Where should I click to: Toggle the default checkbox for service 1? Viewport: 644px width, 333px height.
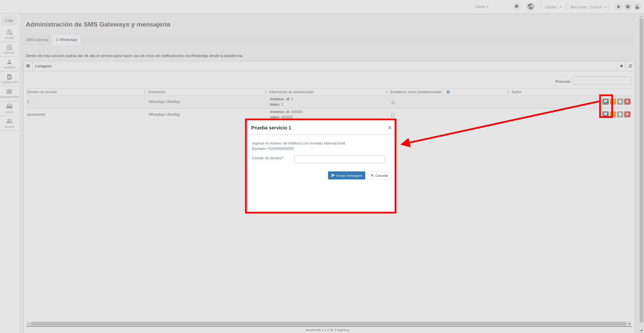[393, 103]
